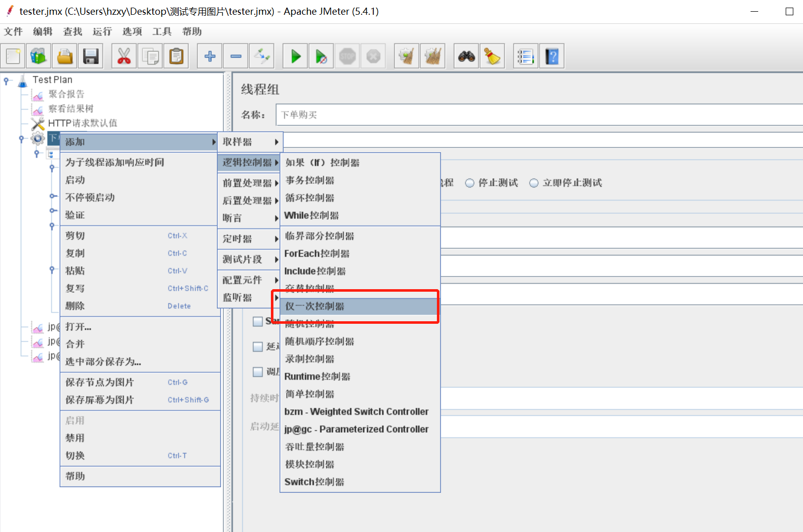The width and height of the screenshot is (803, 532).
Task: Select the thread group gear icon
Action: [38, 138]
